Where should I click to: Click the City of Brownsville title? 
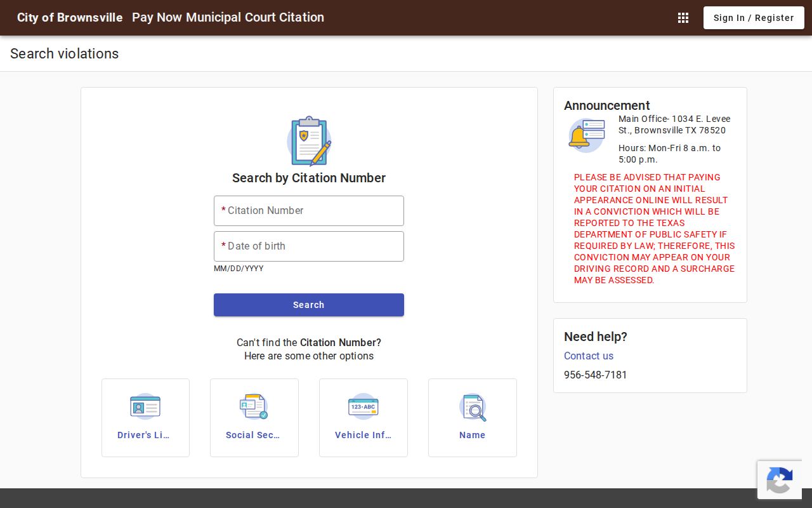(x=70, y=18)
